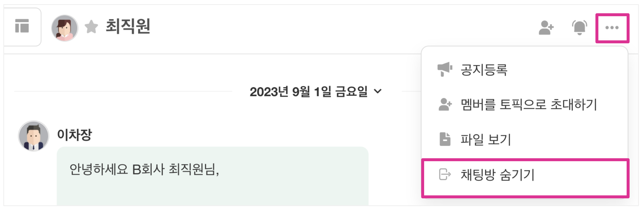Screen dimensions: 644x211
Task: Click 이차장's profile avatar
Action: pos(34,136)
